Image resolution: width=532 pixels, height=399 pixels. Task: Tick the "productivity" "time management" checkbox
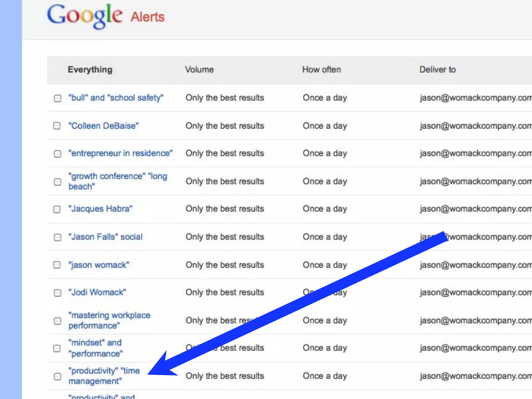[57, 376]
